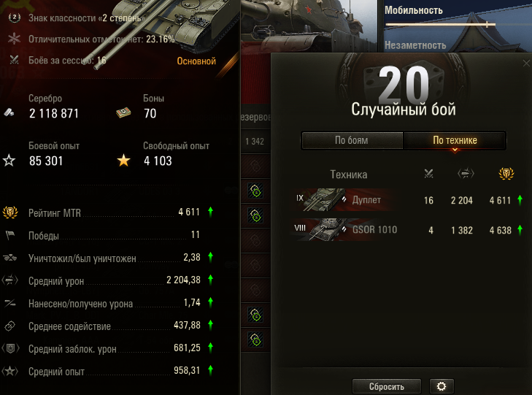
Task: Open session statistics settings gear
Action: [442, 386]
